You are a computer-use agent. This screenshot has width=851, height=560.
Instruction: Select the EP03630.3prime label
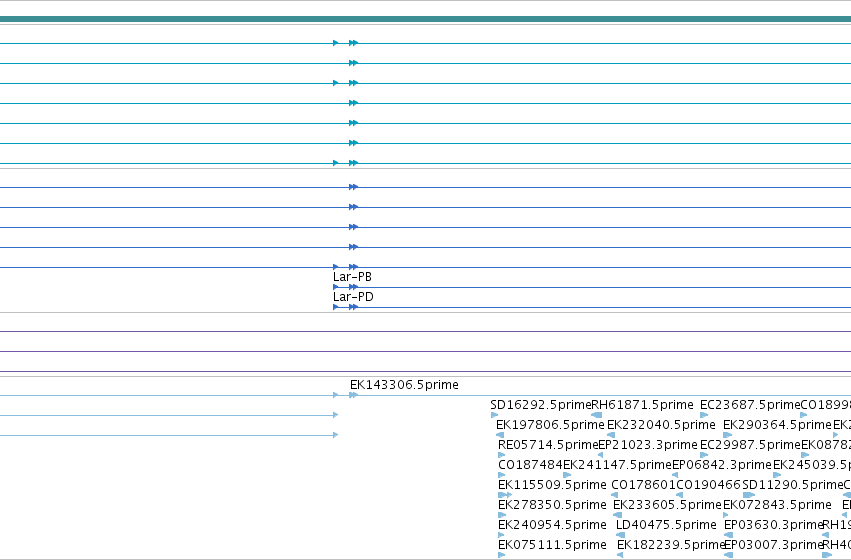pyautogui.click(x=774, y=525)
